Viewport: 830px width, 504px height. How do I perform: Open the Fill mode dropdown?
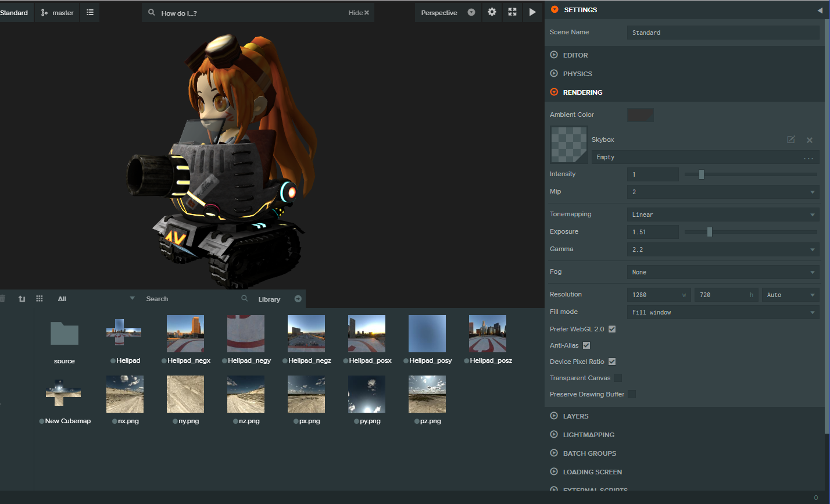pyautogui.click(x=723, y=312)
